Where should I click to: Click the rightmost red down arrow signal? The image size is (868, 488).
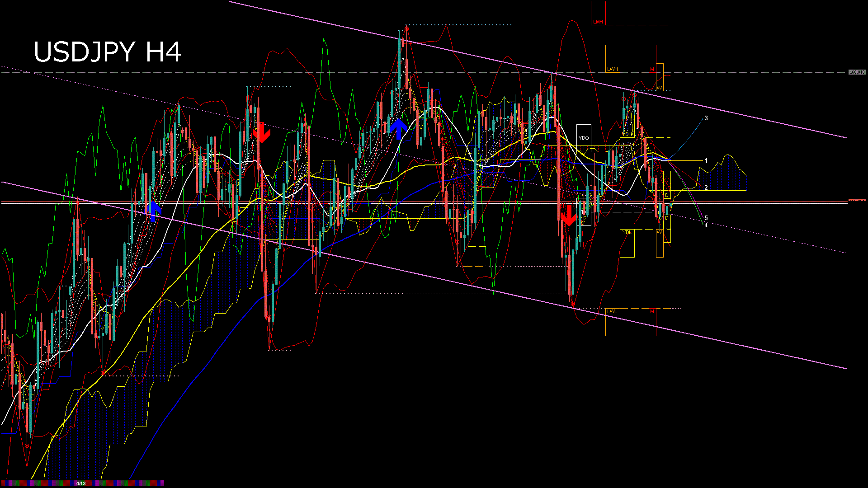(x=569, y=216)
